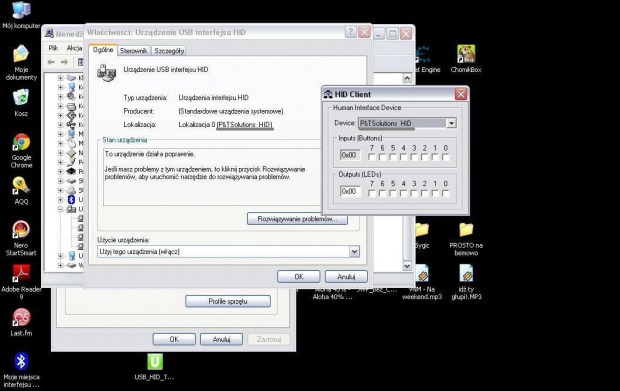Switch to the Szczegóły tab
The image size is (620, 391).
click(x=169, y=51)
